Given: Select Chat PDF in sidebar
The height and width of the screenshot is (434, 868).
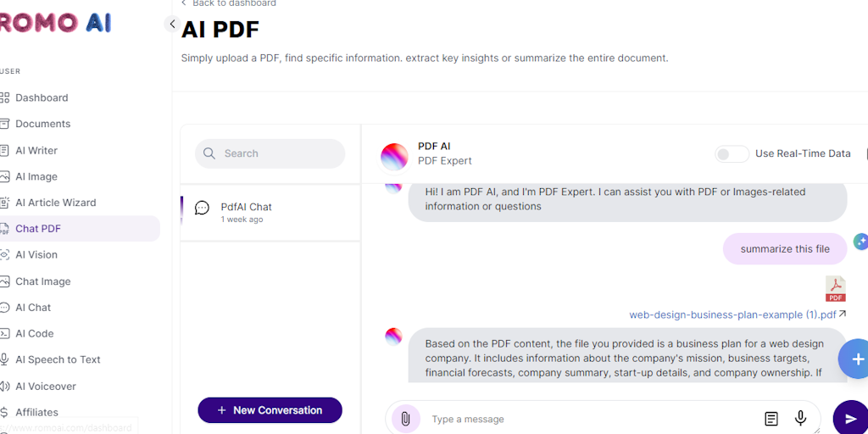Looking at the screenshot, I should [38, 229].
